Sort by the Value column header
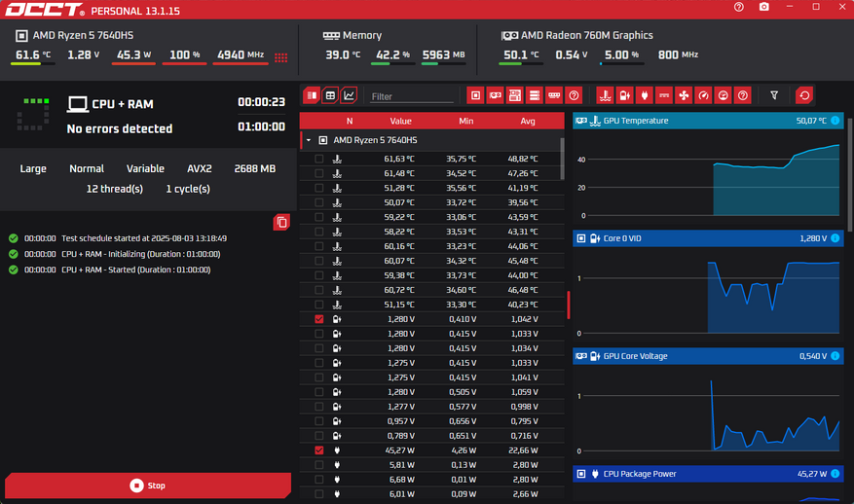 pos(400,122)
